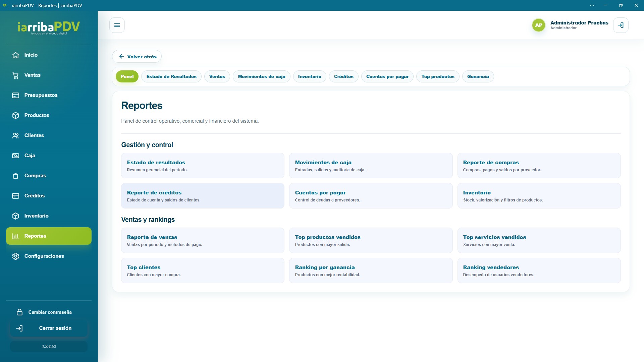Open Productos in the sidebar
This screenshot has height=362, width=644.
[49, 115]
